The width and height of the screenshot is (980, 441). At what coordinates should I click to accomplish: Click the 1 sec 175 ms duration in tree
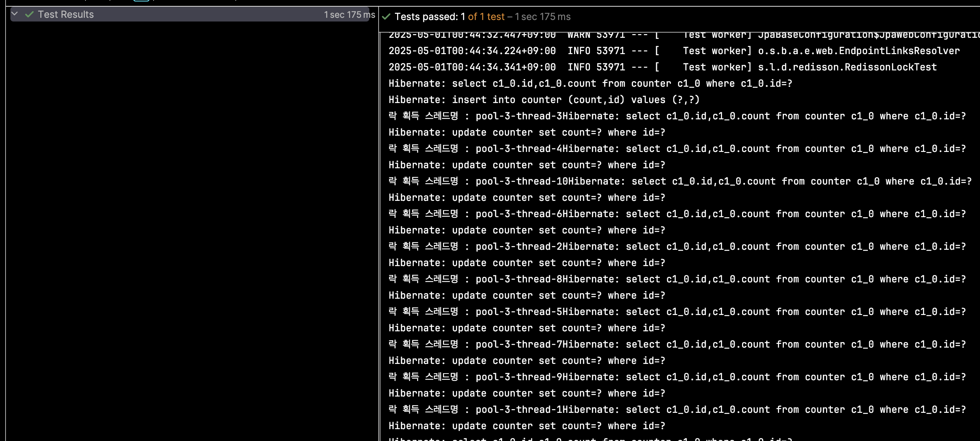click(x=349, y=15)
